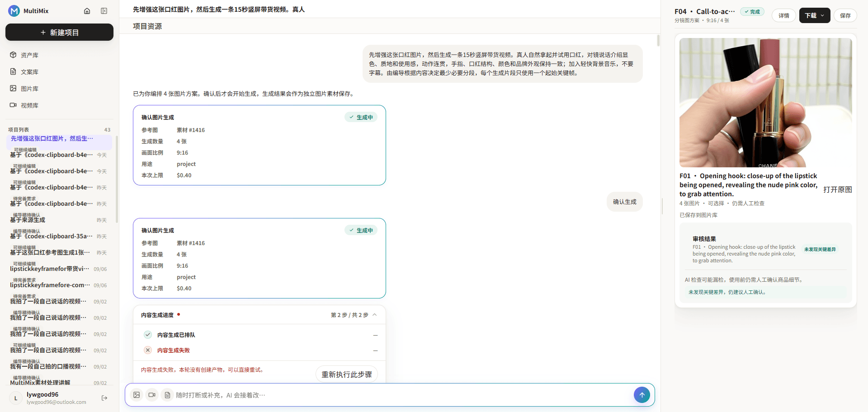Create a new project with 新建项目

coord(59,33)
